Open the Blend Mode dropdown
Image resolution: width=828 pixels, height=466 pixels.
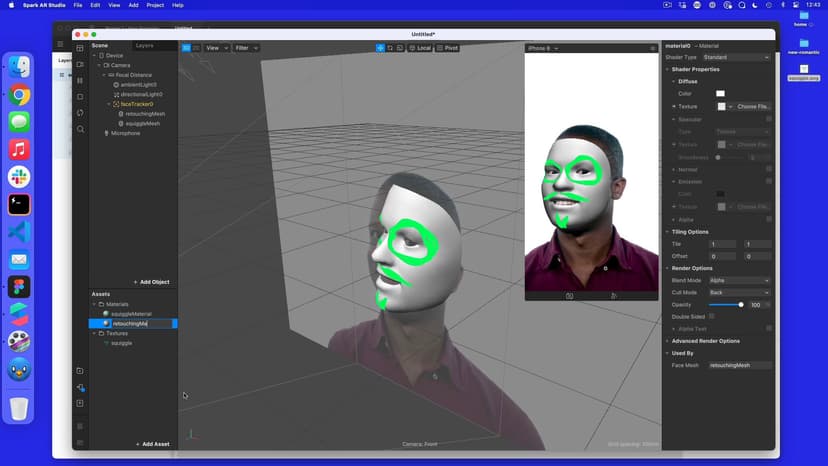click(739, 281)
